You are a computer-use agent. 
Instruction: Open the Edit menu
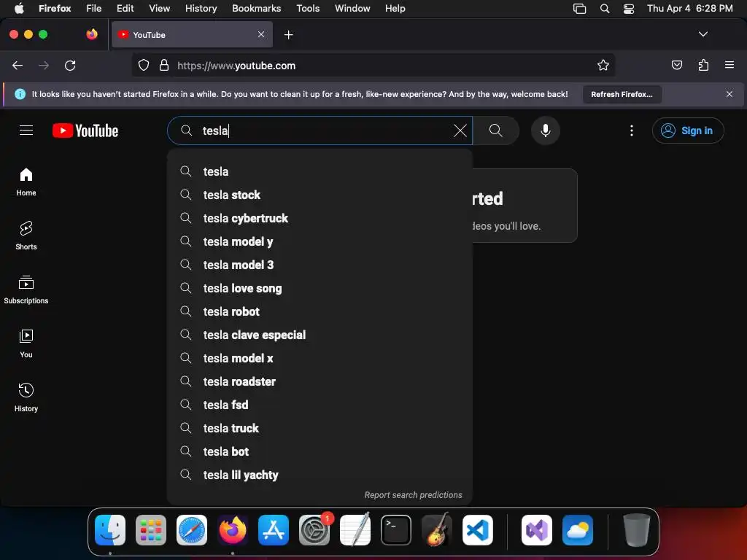pyautogui.click(x=125, y=8)
